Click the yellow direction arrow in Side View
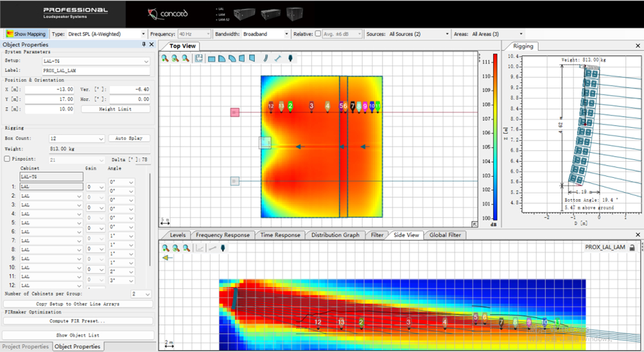Viewport: 644px width, 352px height. pos(167,258)
